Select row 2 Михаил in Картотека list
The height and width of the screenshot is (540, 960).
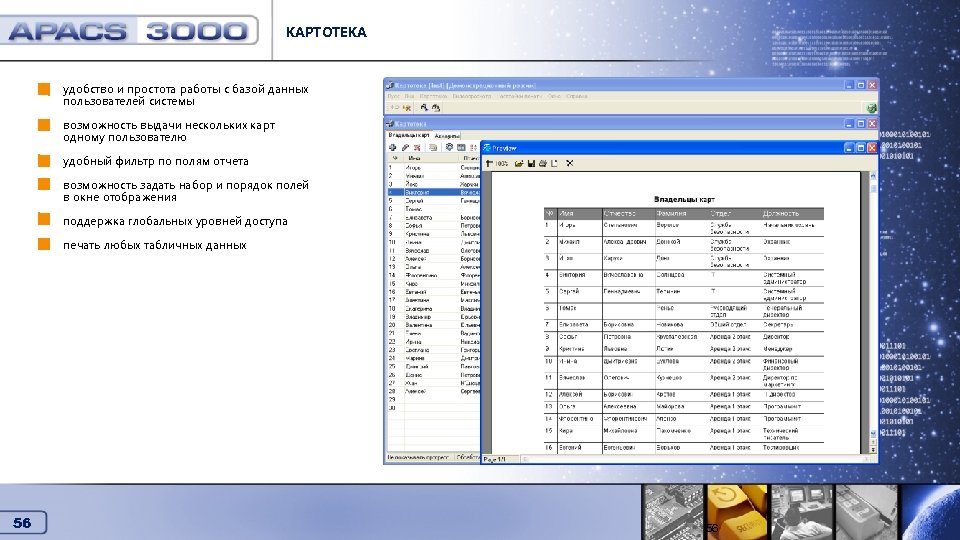click(x=434, y=176)
